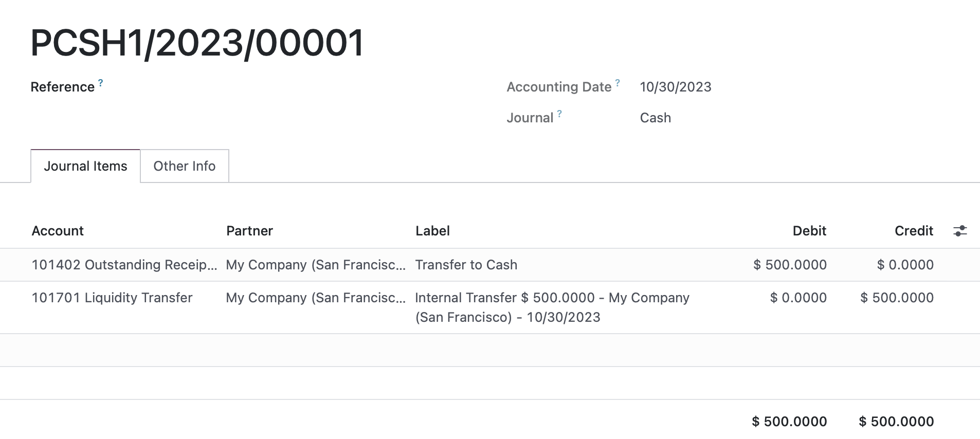980x439 pixels.
Task: Sort by the Debit column header
Action: (x=809, y=231)
